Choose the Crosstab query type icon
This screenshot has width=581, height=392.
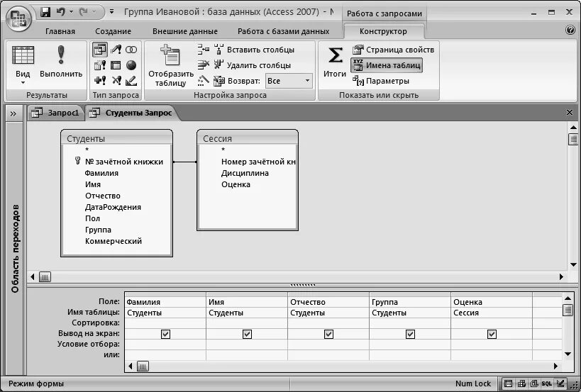pyautogui.click(x=116, y=65)
